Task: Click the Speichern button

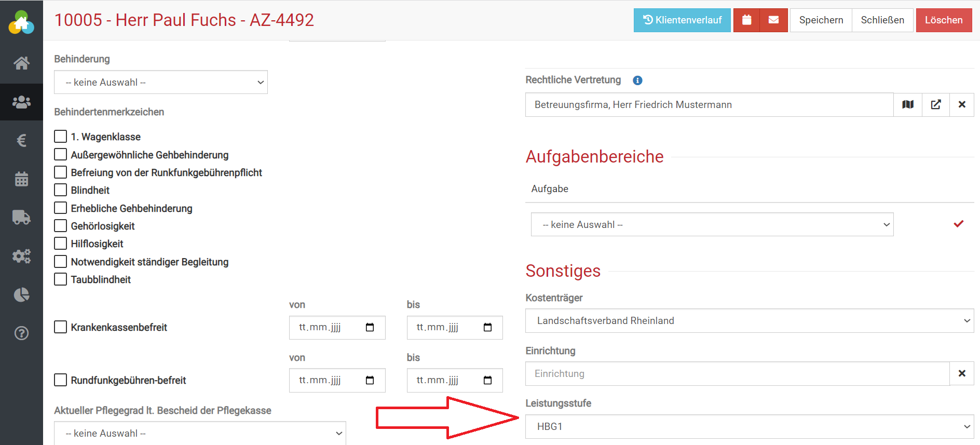Action: (x=821, y=20)
